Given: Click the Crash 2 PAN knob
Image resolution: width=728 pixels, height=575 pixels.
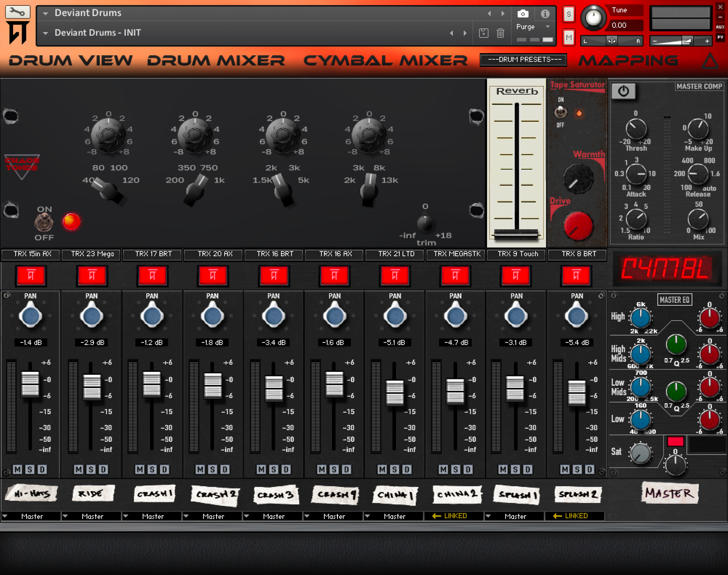Looking at the screenshot, I should click(212, 316).
